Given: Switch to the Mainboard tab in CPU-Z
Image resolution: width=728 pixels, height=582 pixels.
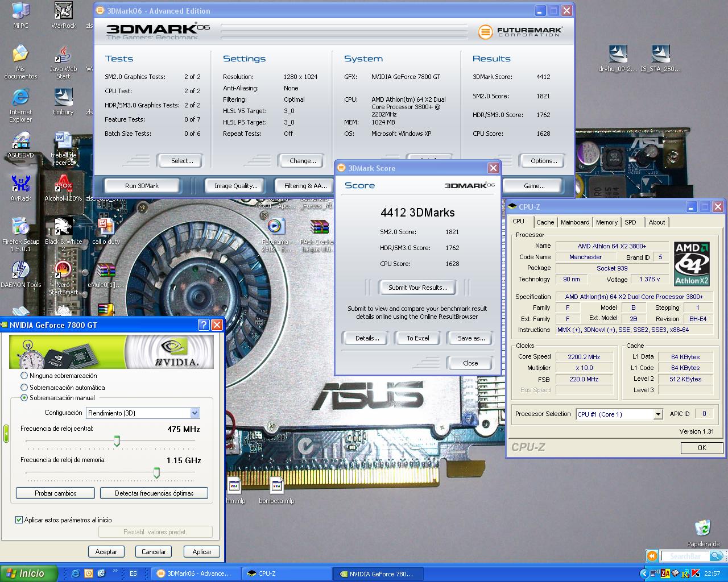Looking at the screenshot, I should tap(575, 222).
